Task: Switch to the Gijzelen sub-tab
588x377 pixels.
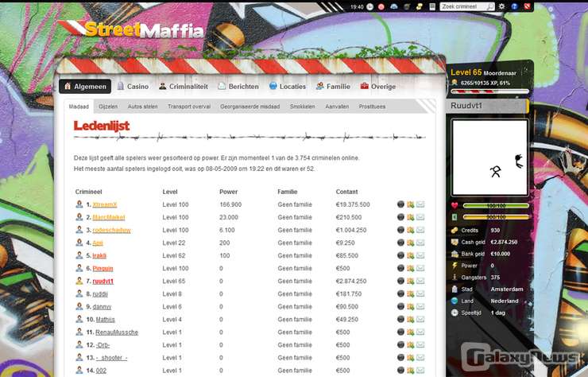Action: pos(108,107)
